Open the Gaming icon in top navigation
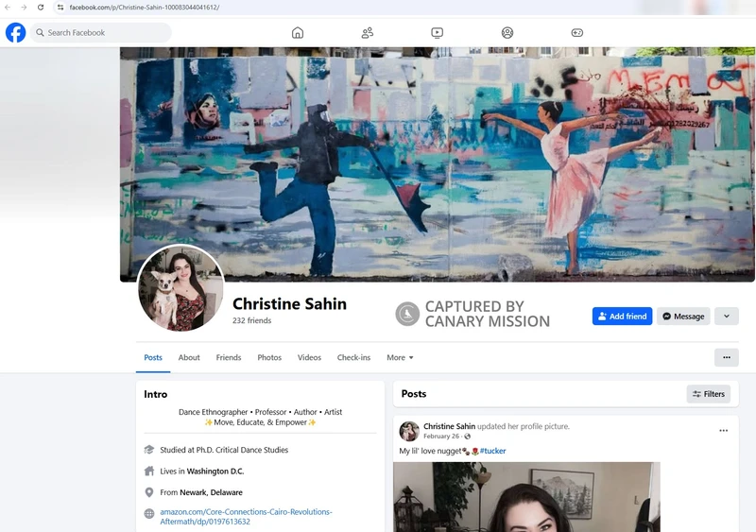 (x=577, y=33)
